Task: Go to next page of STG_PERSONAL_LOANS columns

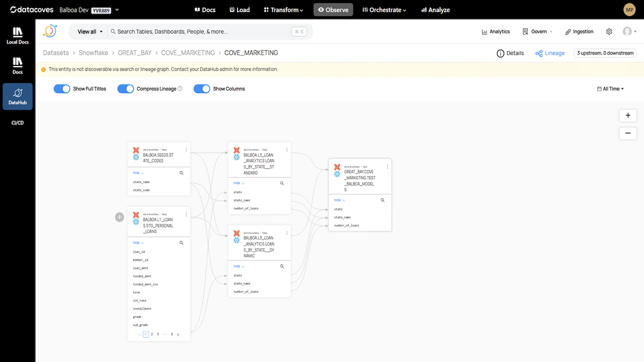Action: coord(178,334)
